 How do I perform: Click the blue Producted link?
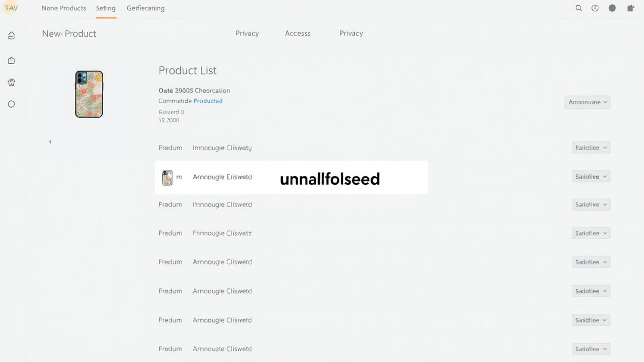[x=208, y=101]
